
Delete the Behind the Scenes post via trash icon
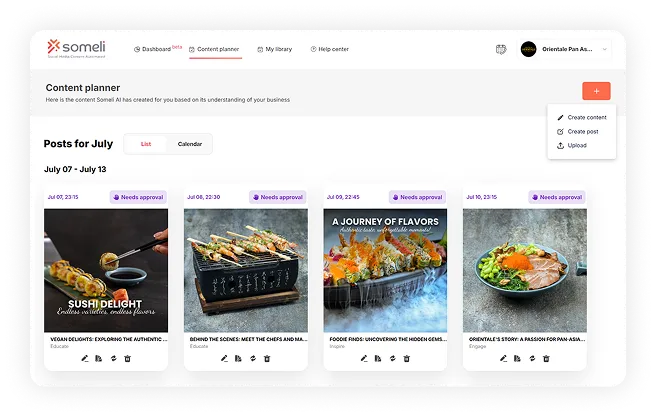267,358
